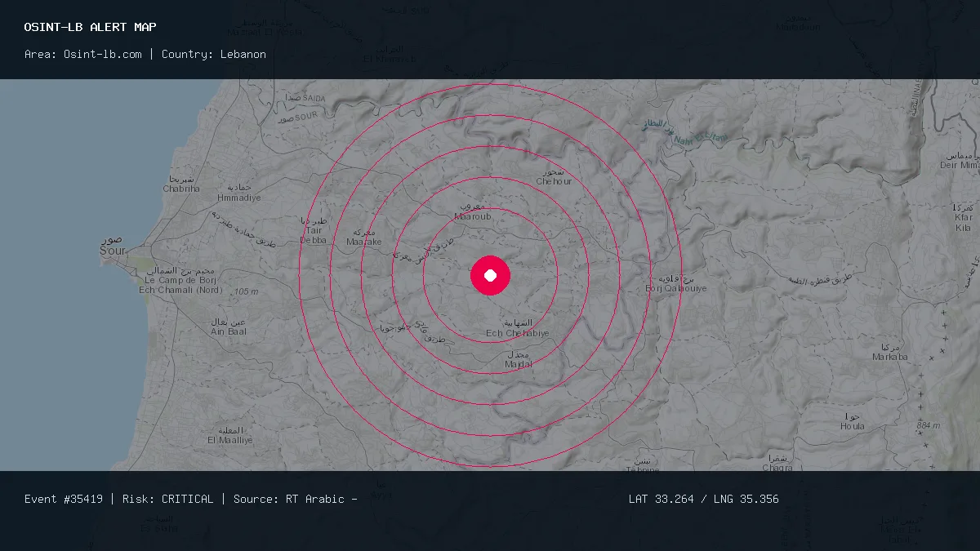Click the Chaqra place label
The height and width of the screenshot is (551, 980).
(777, 463)
